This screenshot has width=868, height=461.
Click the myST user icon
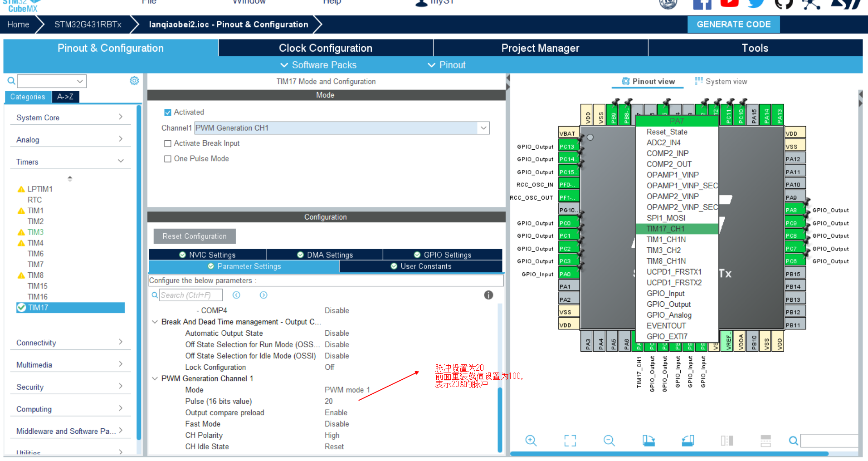point(421,3)
